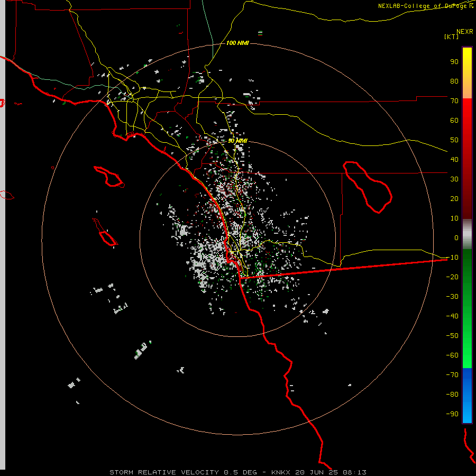This screenshot has height=476, width=476.
Task: Click the 40 value on velocity scale
Action: [454, 159]
